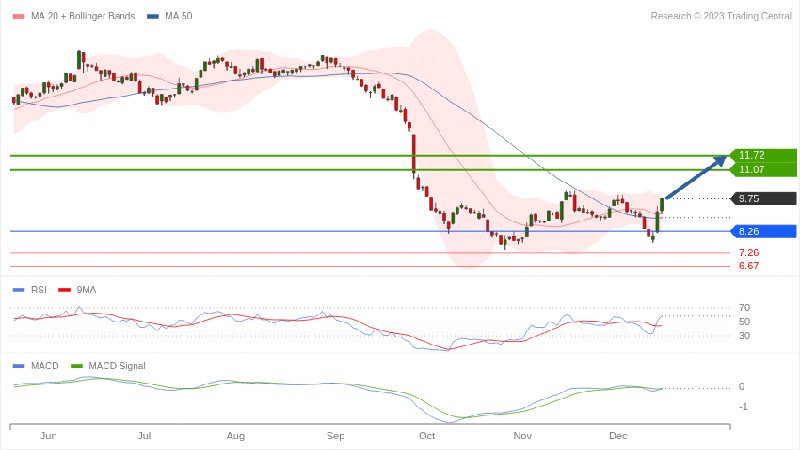This screenshot has height=450, width=800.
Task: Click the MA 50 legend color marker
Action: tap(152, 16)
